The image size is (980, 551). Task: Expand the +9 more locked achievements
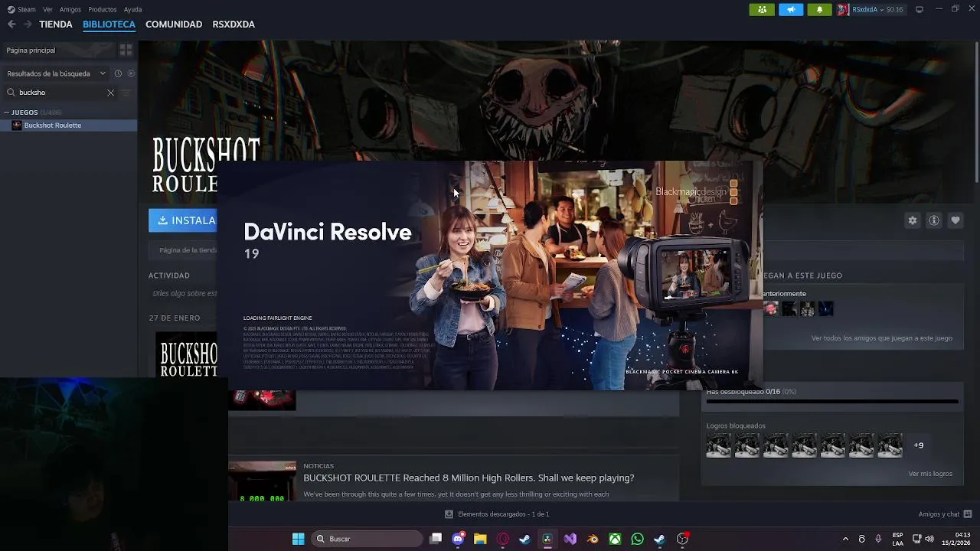pyautogui.click(x=918, y=445)
